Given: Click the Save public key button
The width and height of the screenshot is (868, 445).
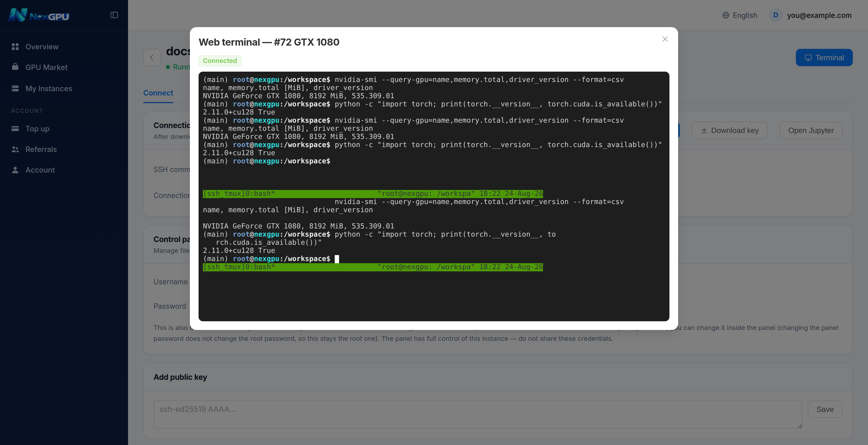Looking at the screenshot, I should 825,409.
